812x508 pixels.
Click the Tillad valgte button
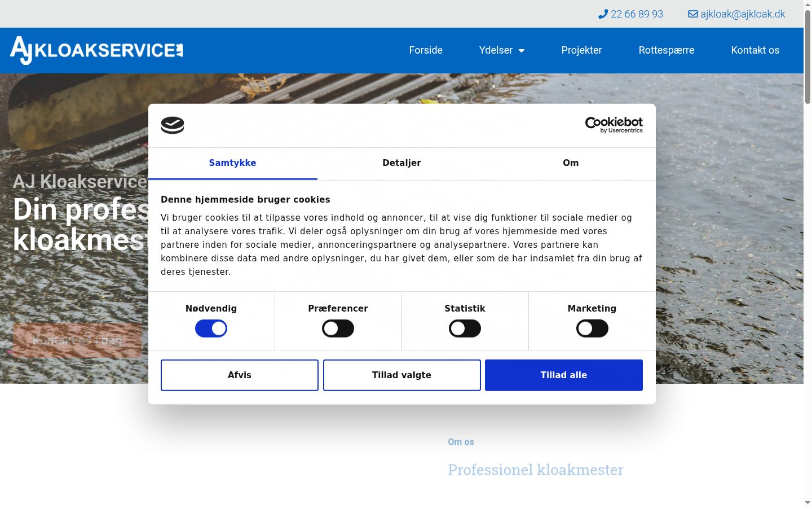pos(401,375)
